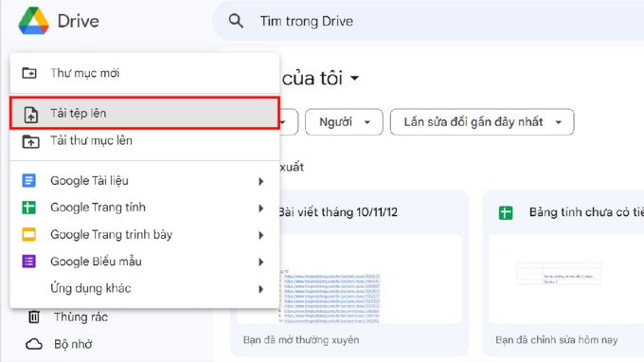Click the purple Google Forms icon
This screenshot has width=644, height=362.
28,262
